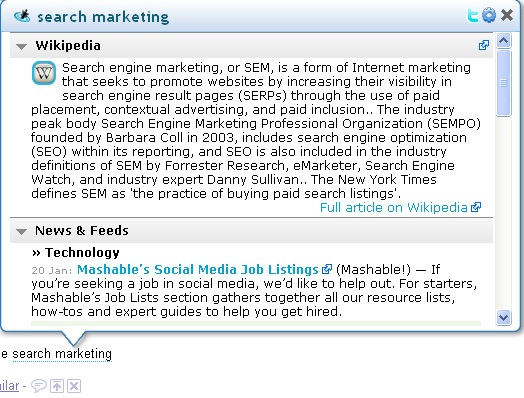
Task: Open the settings gear in popup header
Action: click(489, 15)
